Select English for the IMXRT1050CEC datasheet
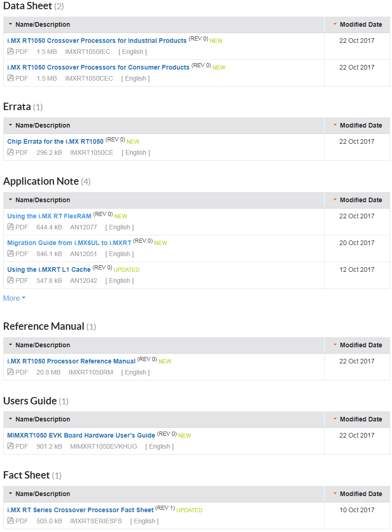 click(x=135, y=78)
